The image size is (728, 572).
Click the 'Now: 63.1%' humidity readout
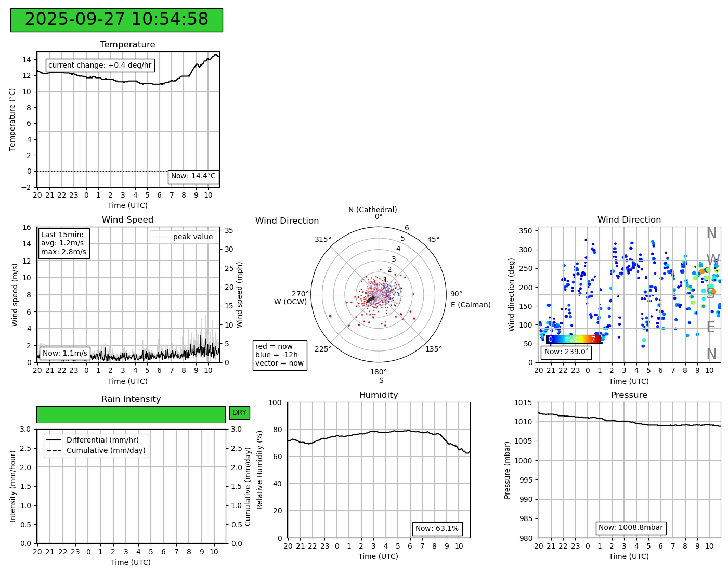437,529
